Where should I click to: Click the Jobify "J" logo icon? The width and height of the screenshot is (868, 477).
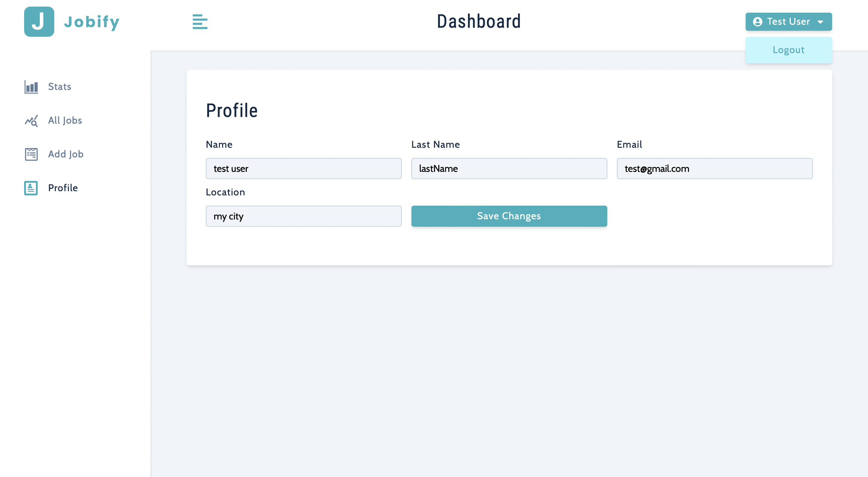(39, 22)
